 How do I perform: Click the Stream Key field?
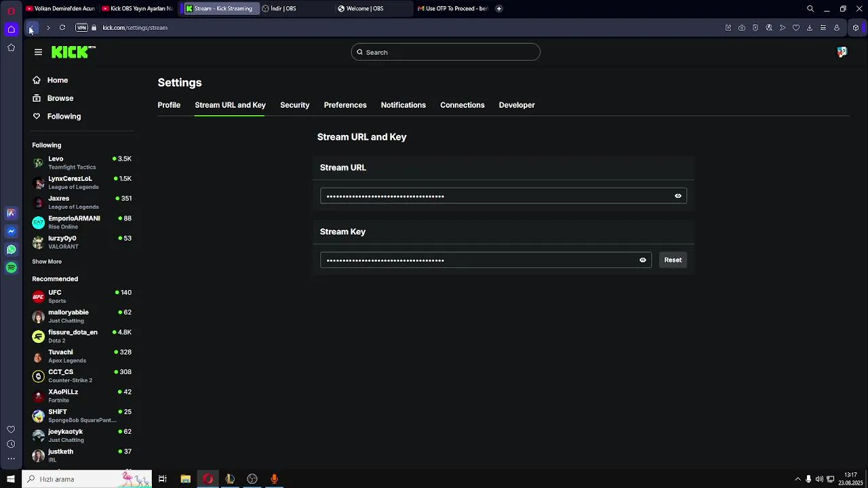point(486,260)
